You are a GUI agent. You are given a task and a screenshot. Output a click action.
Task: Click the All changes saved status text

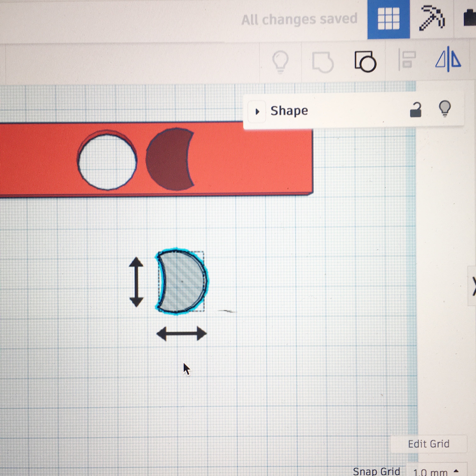299,19
